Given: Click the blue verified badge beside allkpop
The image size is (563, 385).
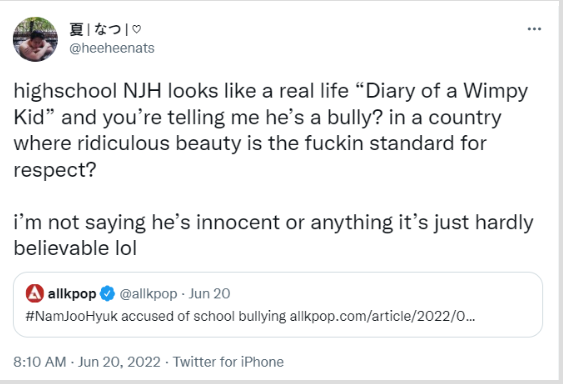Looking at the screenshot, I should tap(107, 294).
